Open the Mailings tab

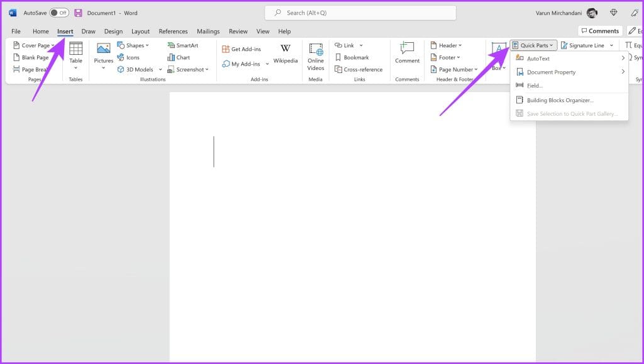[208, 31]
